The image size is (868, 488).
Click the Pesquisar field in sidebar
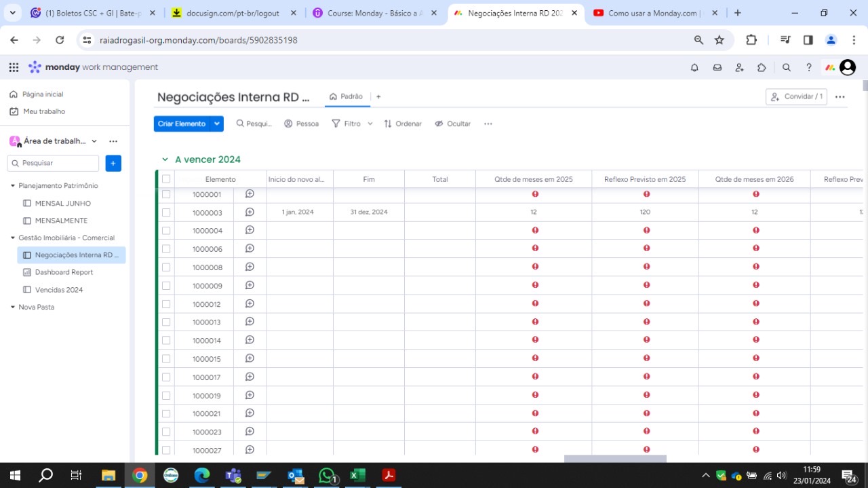54,163
